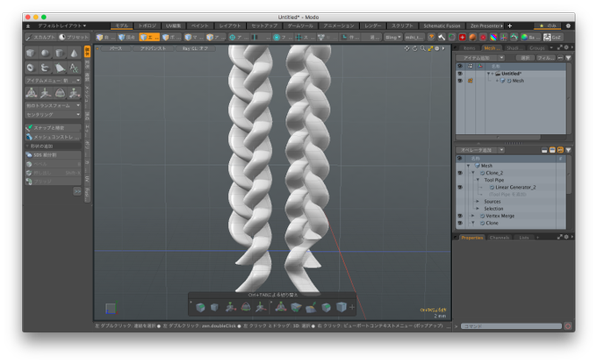Toggle visibility of Clone operation
Viewport: 597px width, 364px height.
460,223
